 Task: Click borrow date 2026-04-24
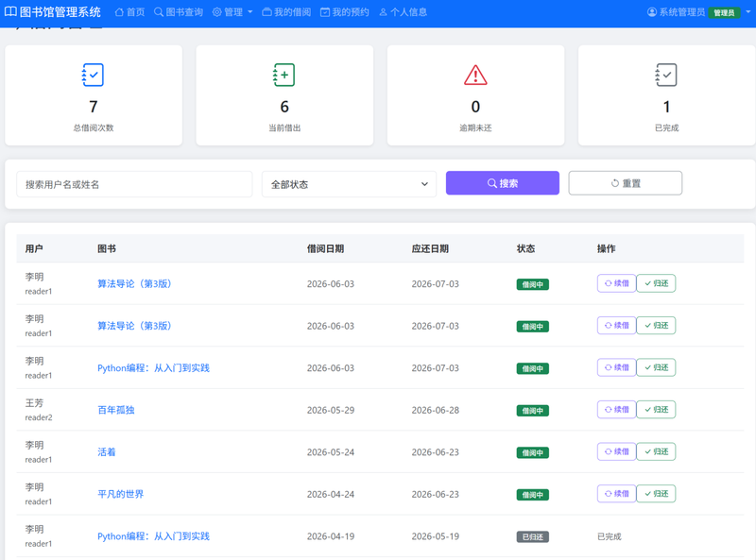click(331, 494)
